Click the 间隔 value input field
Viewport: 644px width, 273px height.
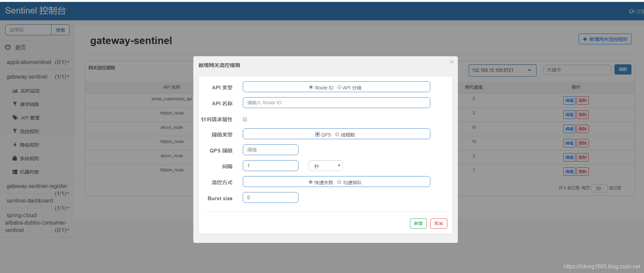click(271, 166)
